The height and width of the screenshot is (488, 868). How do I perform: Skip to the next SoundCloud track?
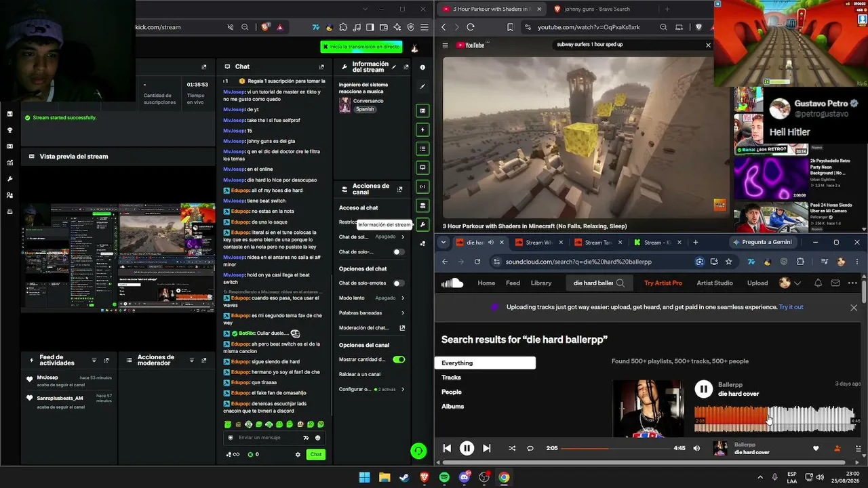(487, 448)
